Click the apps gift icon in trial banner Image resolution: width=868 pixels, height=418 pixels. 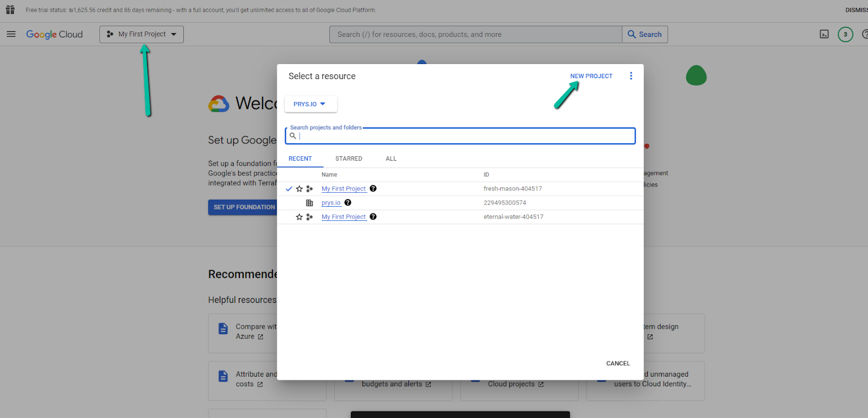[10, 10]
